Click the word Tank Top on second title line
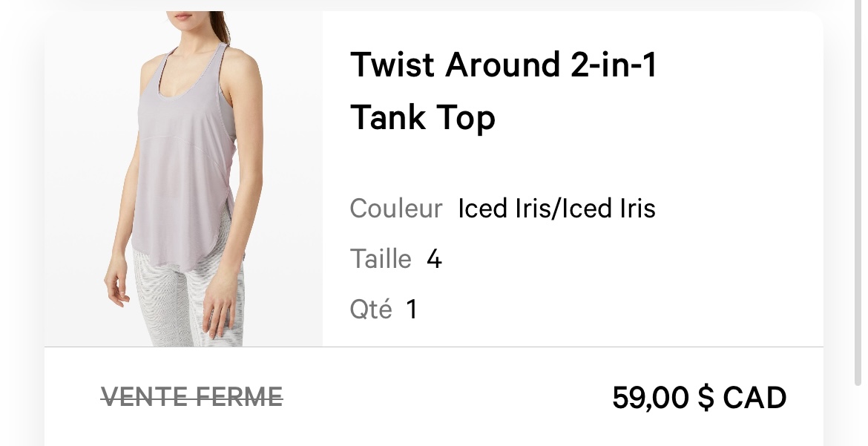The width and height of the screenshot is (868, 446). coord(422,118)
